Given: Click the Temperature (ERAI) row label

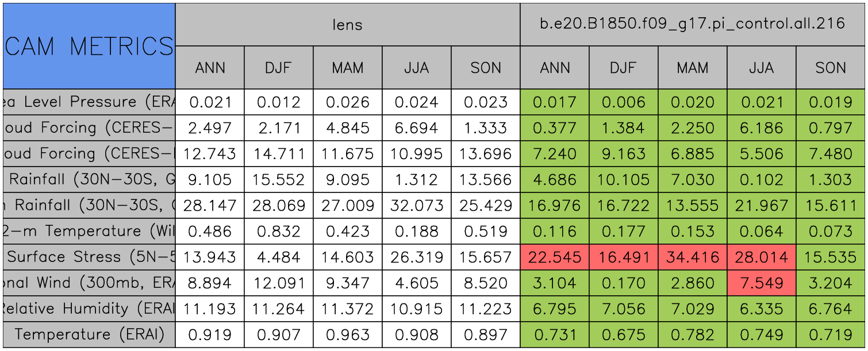Looking at the screenshot, I should click(x=89, y=335).
